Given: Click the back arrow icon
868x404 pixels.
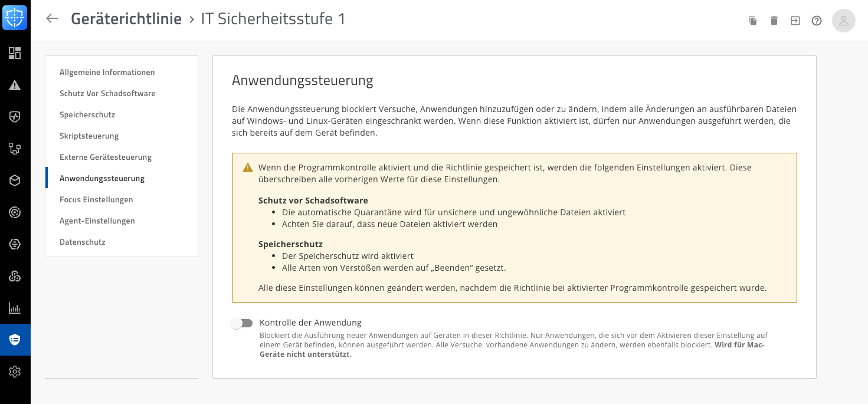Looking at the screenshot, I should tap(52, 18).
